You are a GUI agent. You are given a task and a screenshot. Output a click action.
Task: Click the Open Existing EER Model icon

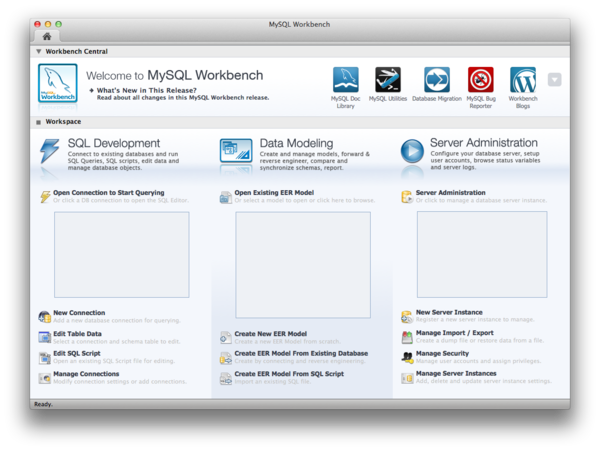click(x=226, y=197)
